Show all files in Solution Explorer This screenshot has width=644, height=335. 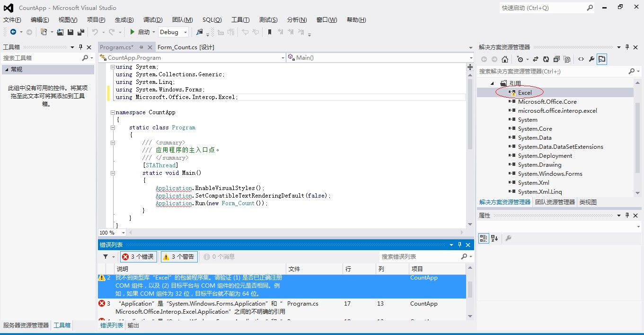point(567,59)
